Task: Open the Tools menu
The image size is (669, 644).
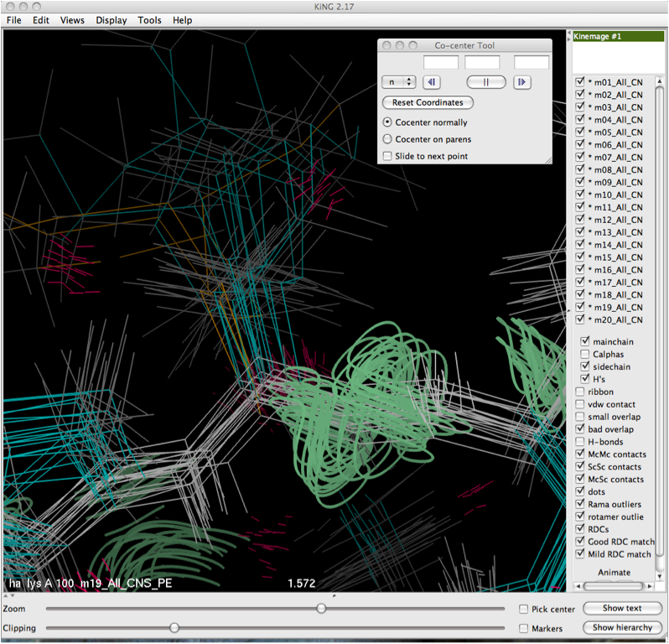Action: (x=149, y=20)
